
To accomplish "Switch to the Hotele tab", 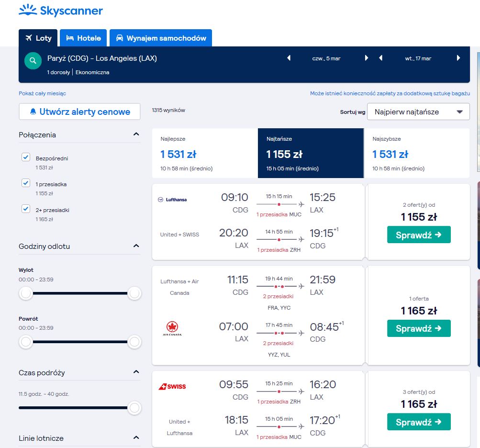I will [x=83, y=38].
